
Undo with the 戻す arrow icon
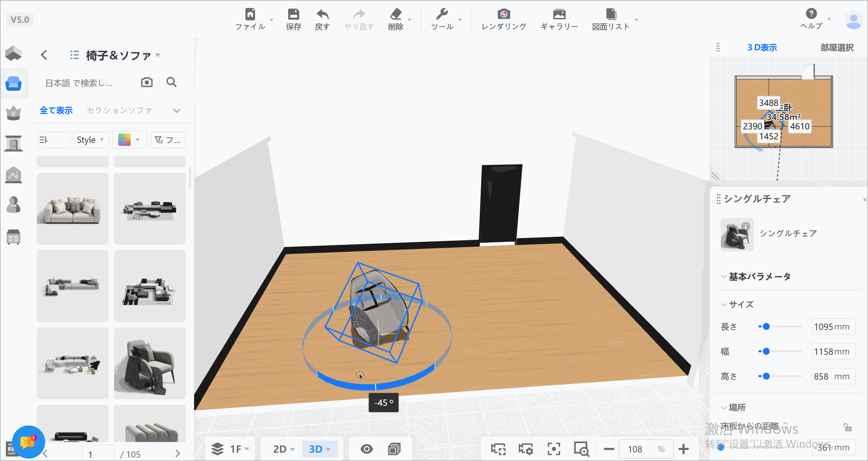pos(322,14)
